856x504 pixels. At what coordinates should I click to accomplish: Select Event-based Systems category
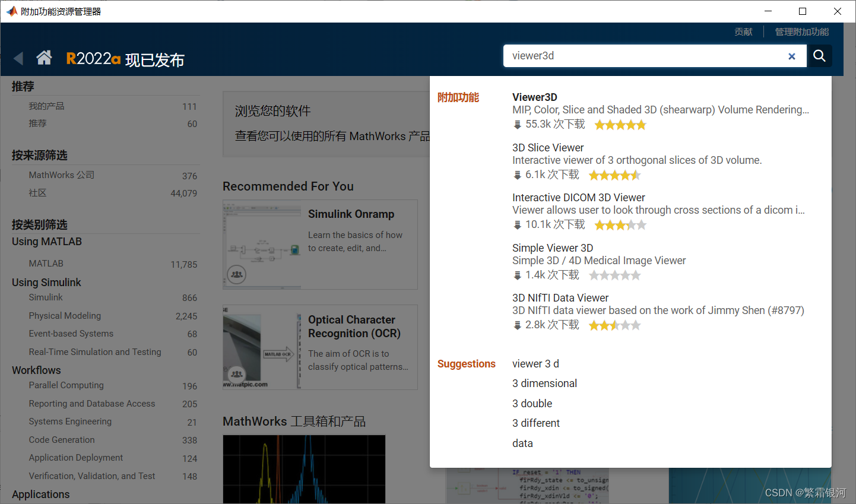click(71, 334)
